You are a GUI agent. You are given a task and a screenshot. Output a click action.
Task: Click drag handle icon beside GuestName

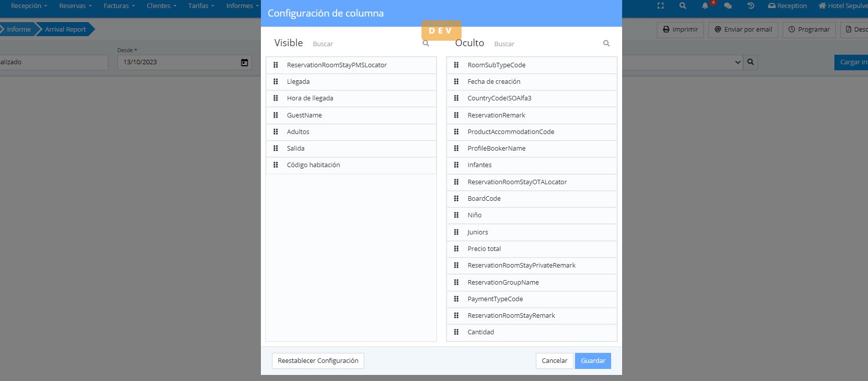pos(275,115)
